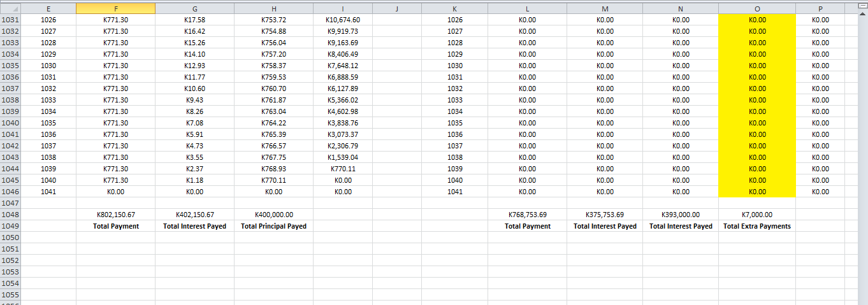This screenshot has height=305, width=868.
Task: Select highlighted column header O
Action: (757, 8)
